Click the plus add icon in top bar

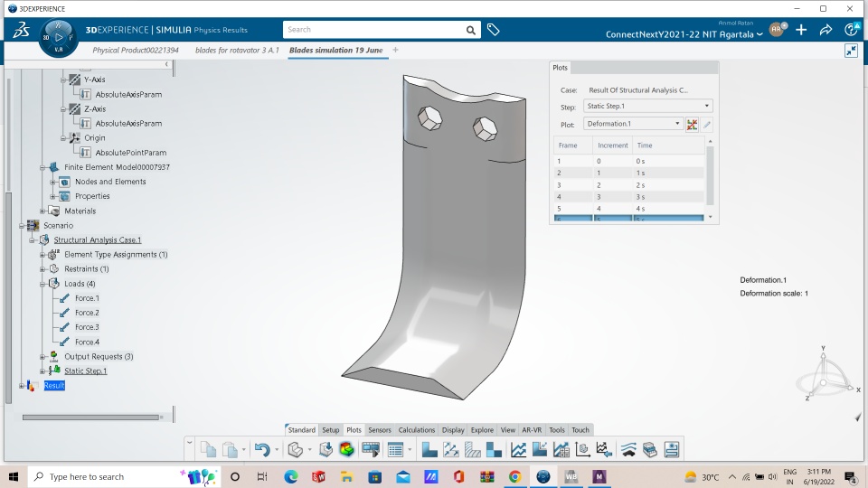801,30
